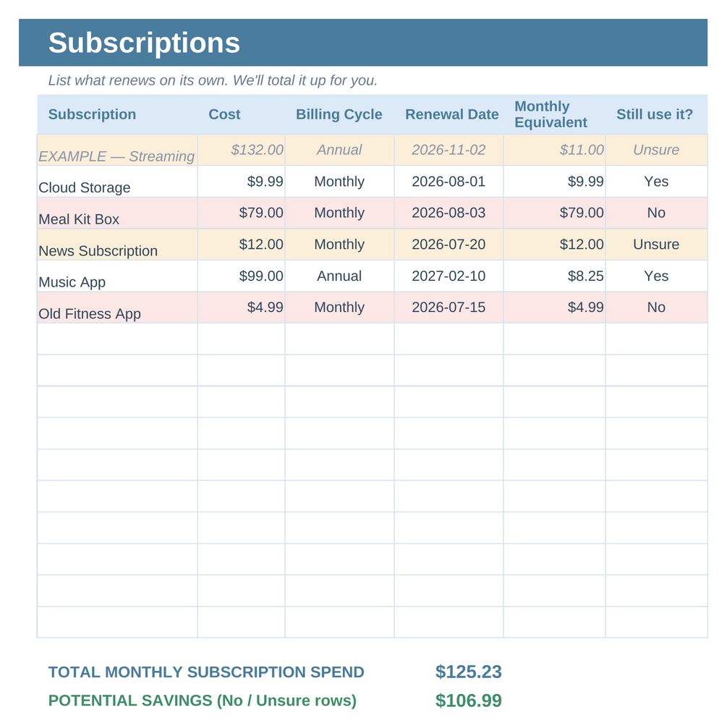This screenshot has width=727, height=728.
Task: Click the Subscriptions title banner
Action: tap(363, 43)
